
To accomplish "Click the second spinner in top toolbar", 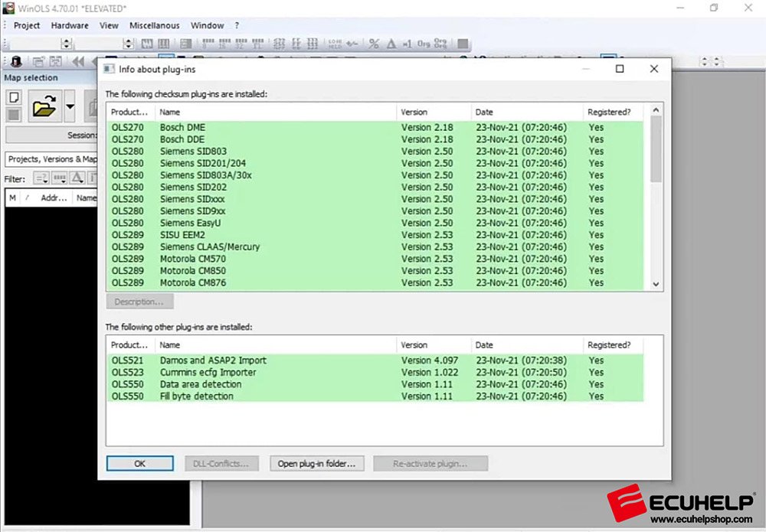I will [x=129, y=44].
